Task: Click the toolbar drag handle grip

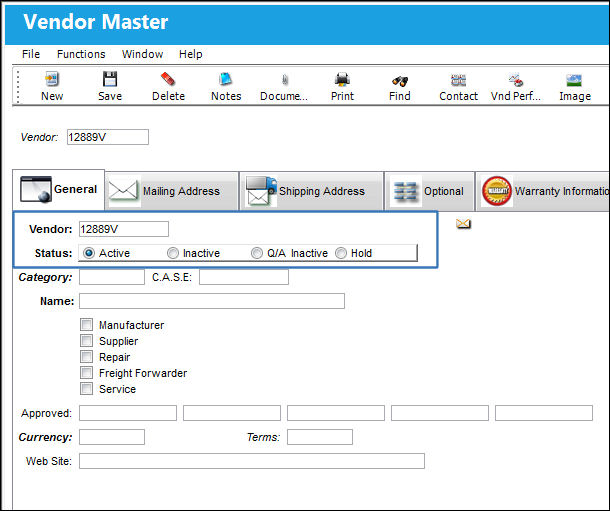Action: click(x=18, y=86)
